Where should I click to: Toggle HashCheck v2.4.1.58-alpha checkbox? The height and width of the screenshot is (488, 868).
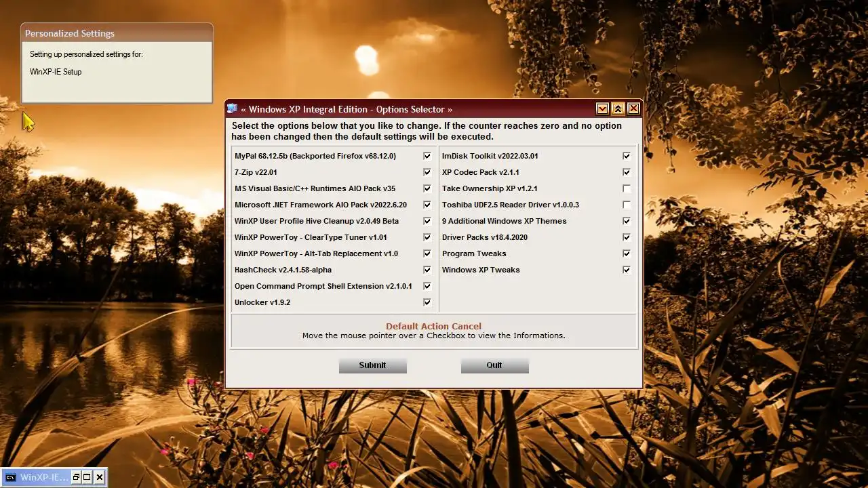pyautogui.click(x=427, y=270)
